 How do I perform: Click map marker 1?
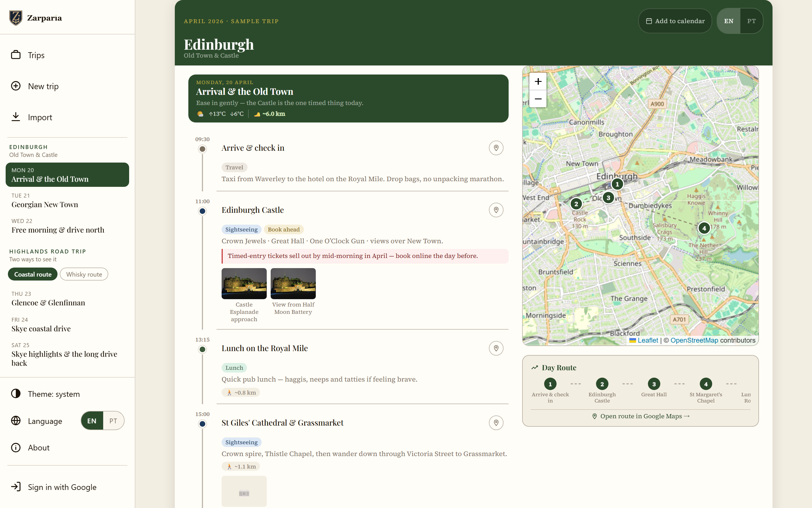[617, 184]
